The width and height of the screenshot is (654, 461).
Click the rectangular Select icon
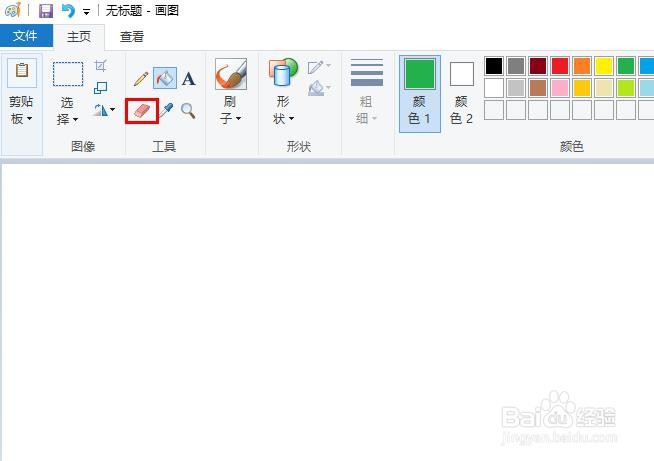pyautogui.click(x=68, y=74)
